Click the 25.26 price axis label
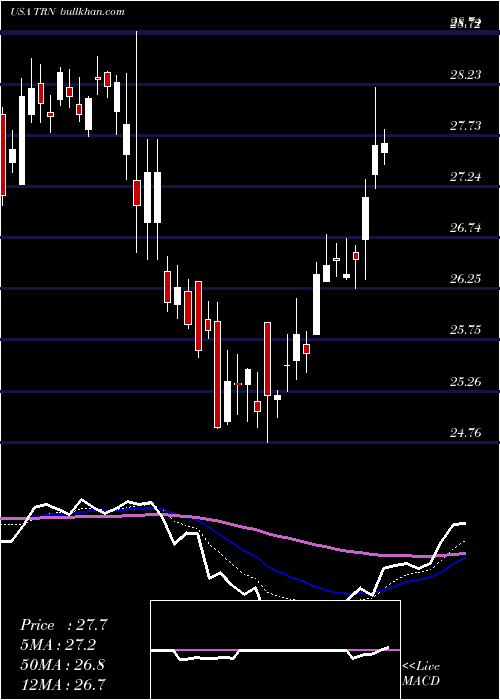This screenshot has width=500, height=700. 466,382
